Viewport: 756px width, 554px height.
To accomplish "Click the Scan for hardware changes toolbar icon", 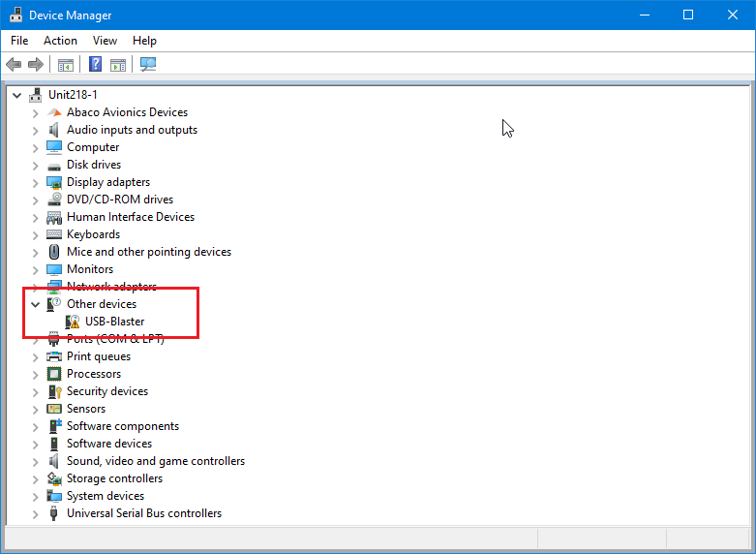I will click(148, 65).
